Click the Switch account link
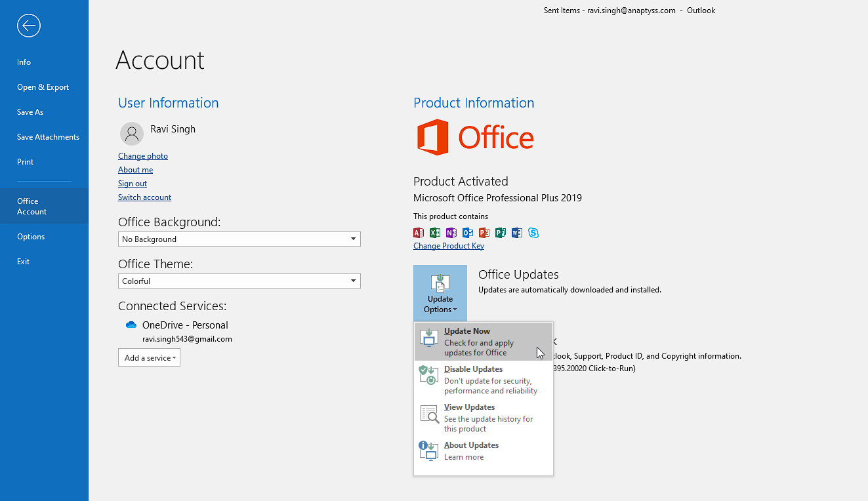The width and height of the screenshot is (868, 501). point(144,197)
